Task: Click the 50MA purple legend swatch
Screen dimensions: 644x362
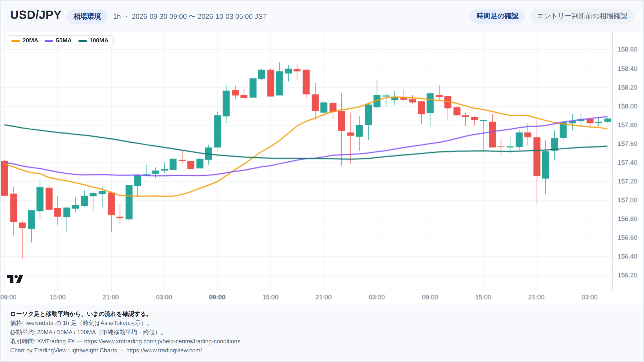Action: (x=49, y=41)
